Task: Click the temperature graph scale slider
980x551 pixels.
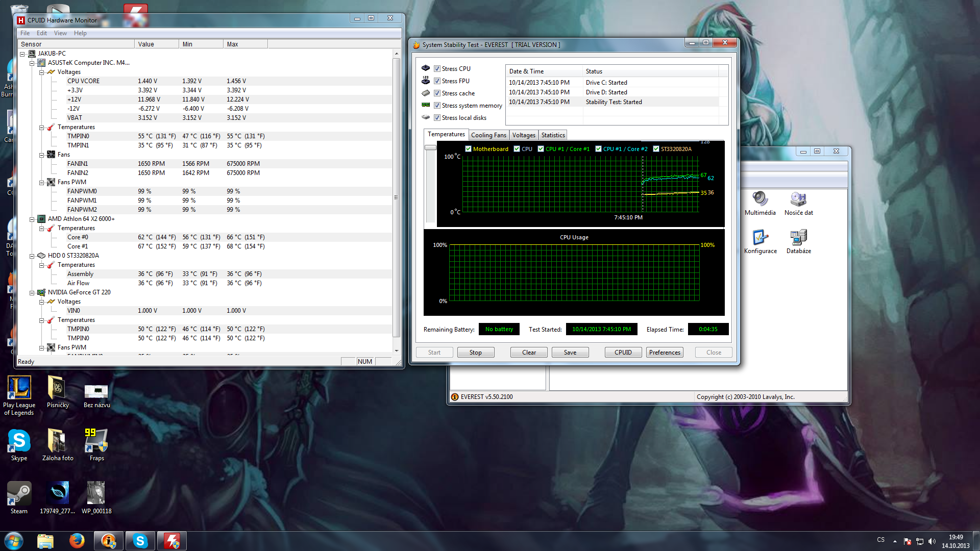Action: 430,147
